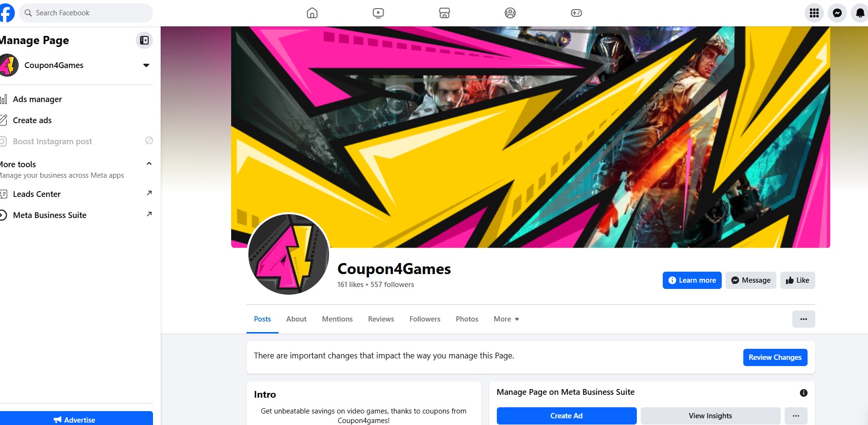Image resolution: width=868 pixels, height=425 pixels.
Task: Click the info icon in Manage Page card
Action: point(804,393)
